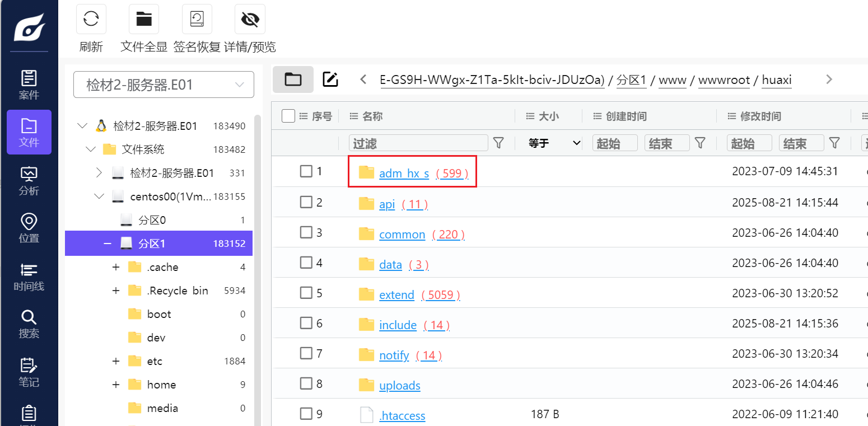Viewport: 868px width, 426px height.
Task: Open the 分析 panel in sidebar
Action: 29,180
